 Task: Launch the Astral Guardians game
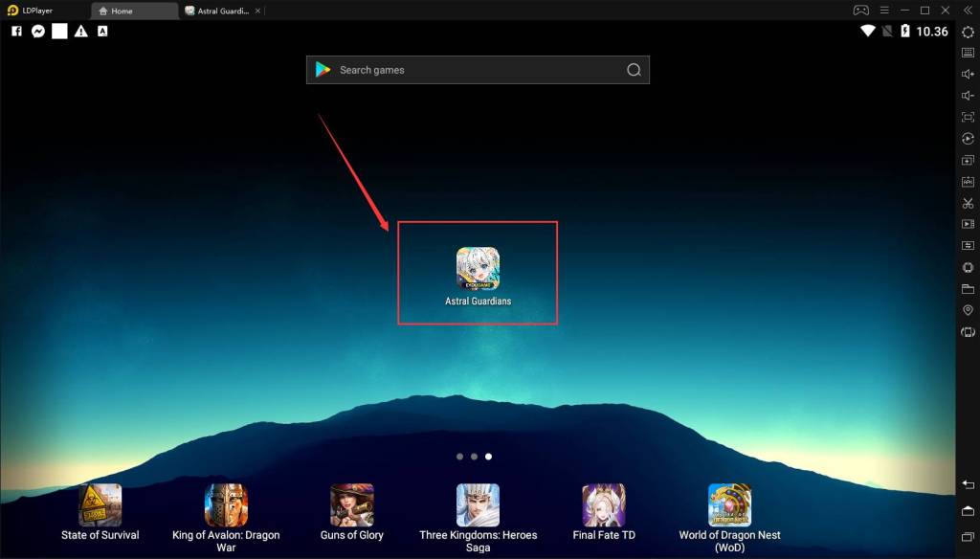(478, 269)
